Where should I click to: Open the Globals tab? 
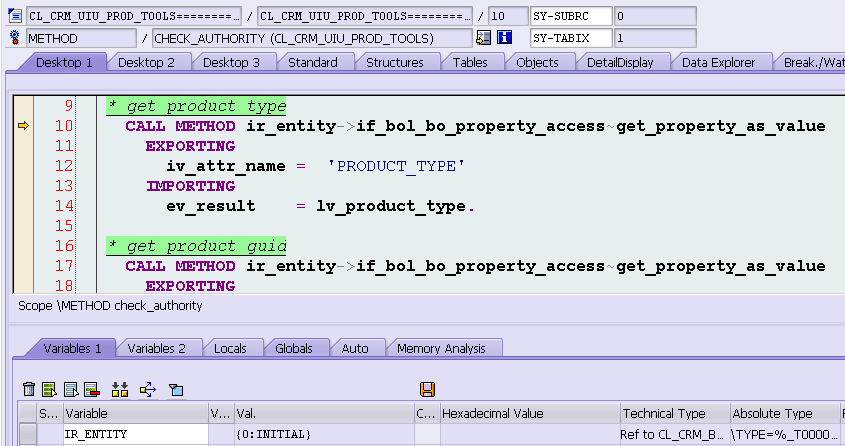click(x=294, y=349)
